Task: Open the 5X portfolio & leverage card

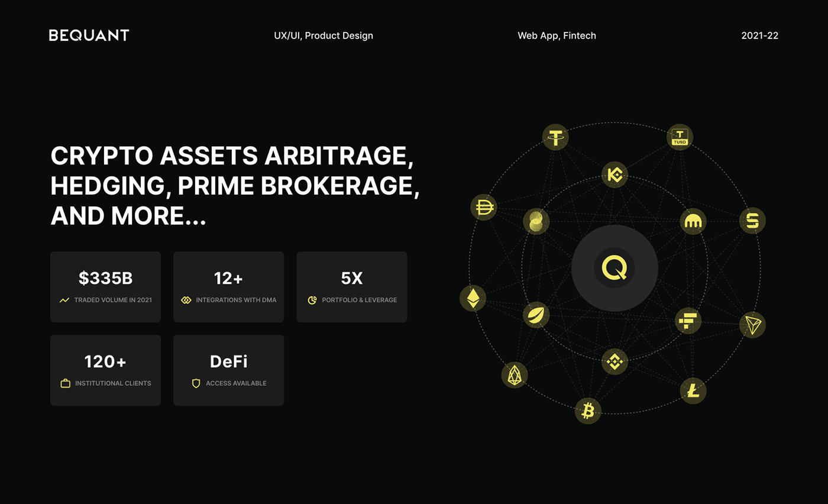Action: pyautogui.click(x=352, y=287)
